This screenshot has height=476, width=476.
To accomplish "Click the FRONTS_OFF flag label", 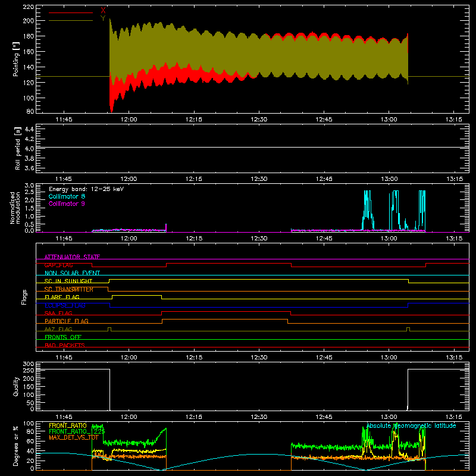I will point(63,337).
